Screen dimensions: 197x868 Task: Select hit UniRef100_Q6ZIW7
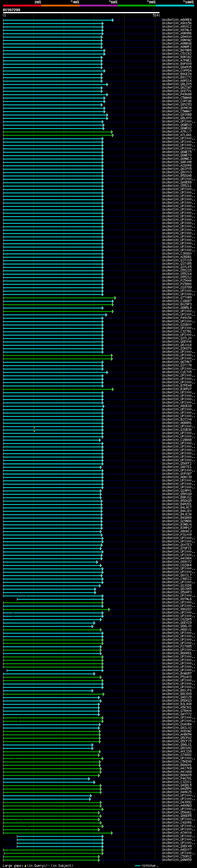click(x=177, y=88)
